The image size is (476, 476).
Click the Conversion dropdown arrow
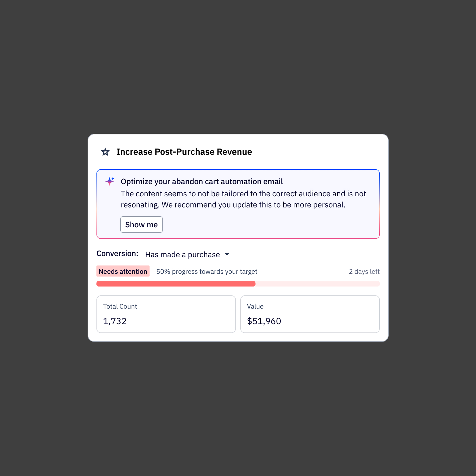click(x=227, y=254)
